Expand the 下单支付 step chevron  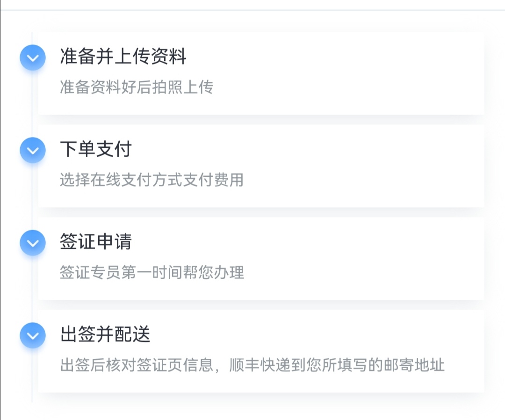click(x=33, y=151)
